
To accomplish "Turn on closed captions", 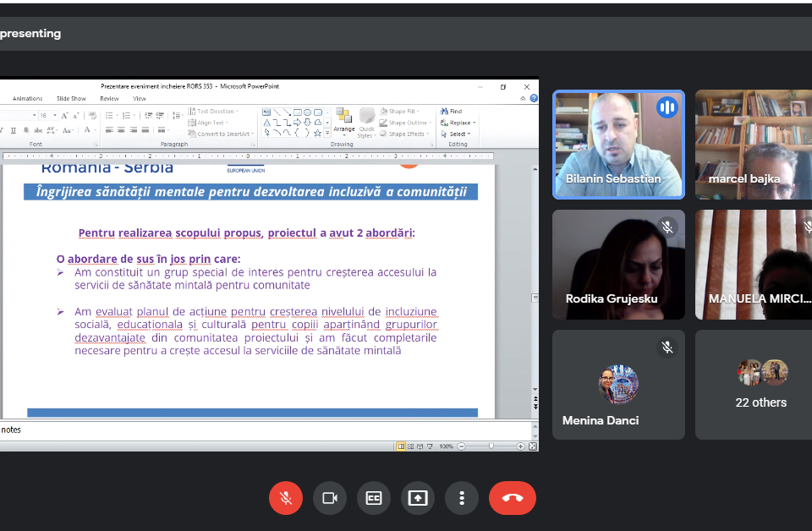I will pos(374,498).
